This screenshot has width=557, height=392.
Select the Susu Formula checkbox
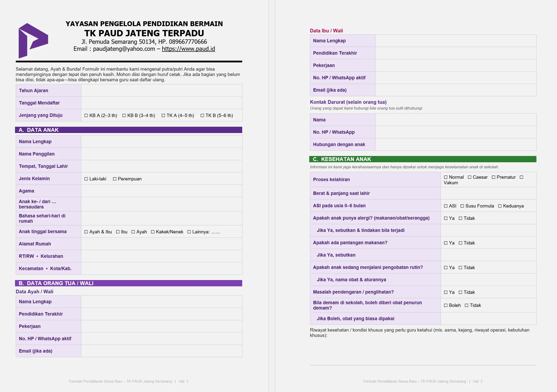tap(462, 206)
